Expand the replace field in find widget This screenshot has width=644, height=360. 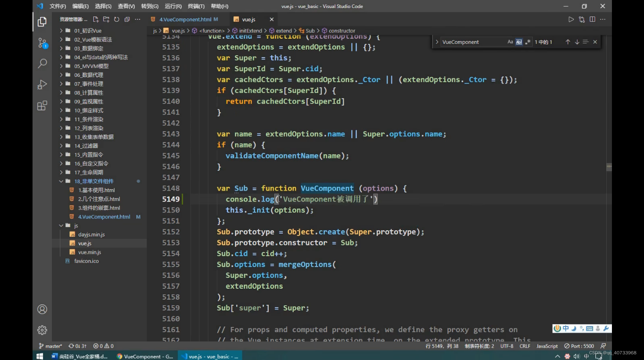[x=437, y=42]
